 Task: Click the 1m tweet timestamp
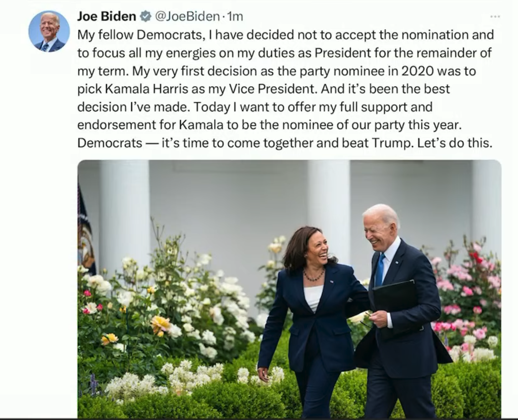[235, 16]
